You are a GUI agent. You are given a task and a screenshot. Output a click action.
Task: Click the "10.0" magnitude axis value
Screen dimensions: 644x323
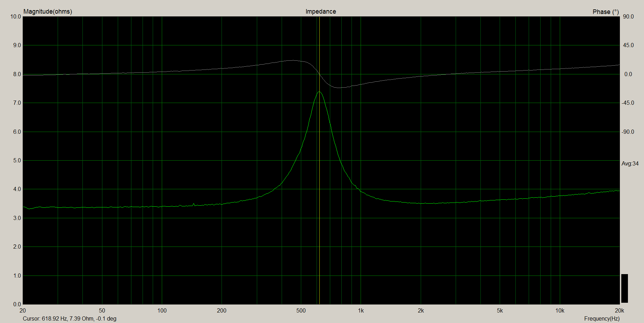tap(16, 16)
